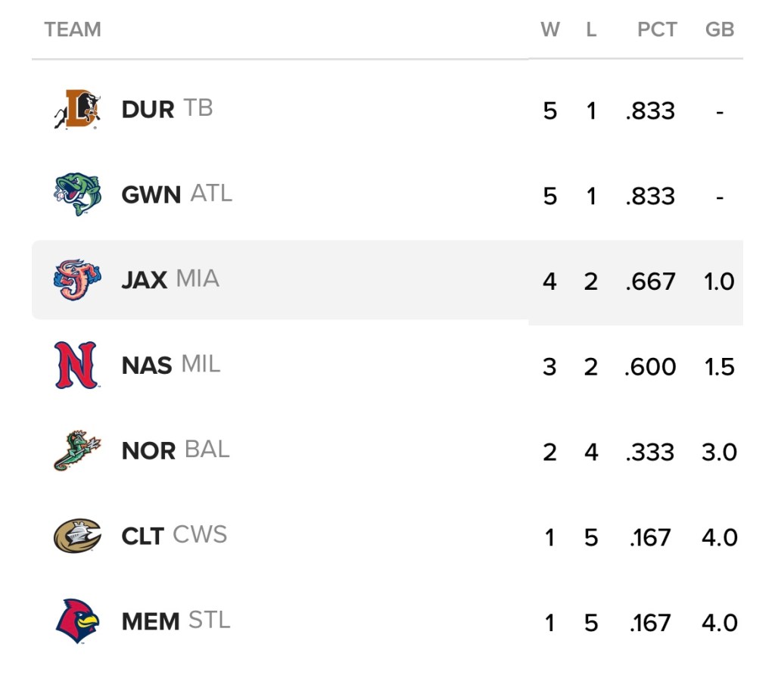Select the MEM team name link
Image resolution: width=775 pixels, height=700 pixels.
point(151,622)
